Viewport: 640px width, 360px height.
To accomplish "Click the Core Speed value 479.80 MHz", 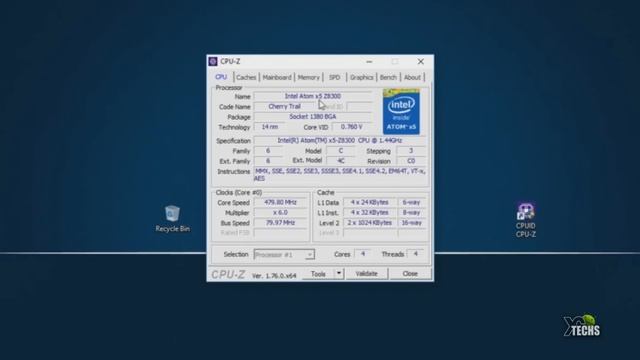I will tap(280, 202).
